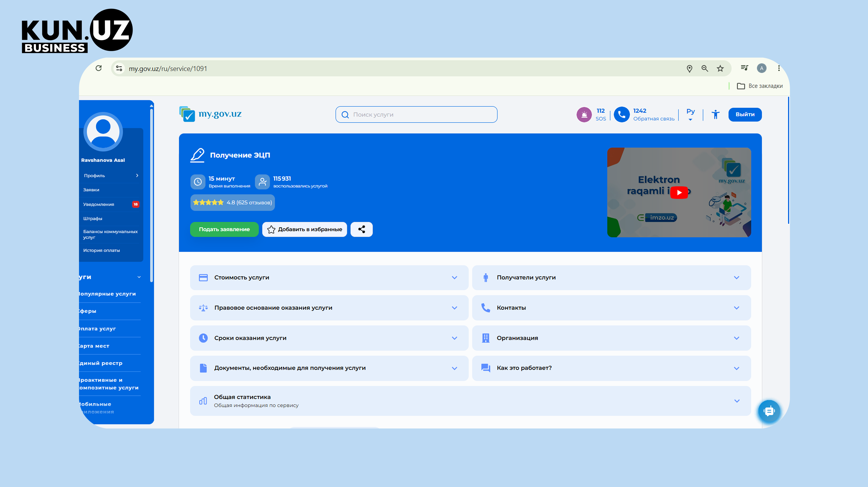Share the service with share icon
The image size is (868, 487).
click(x=362, y=229)
